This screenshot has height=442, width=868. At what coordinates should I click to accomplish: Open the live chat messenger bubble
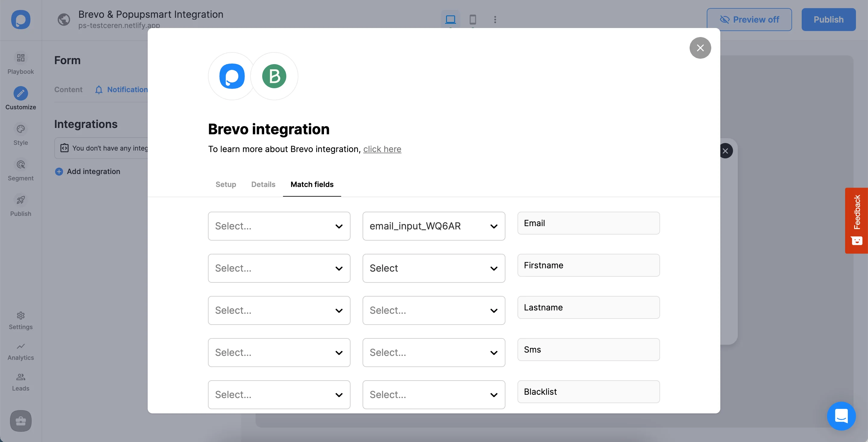tap(841, 416)
